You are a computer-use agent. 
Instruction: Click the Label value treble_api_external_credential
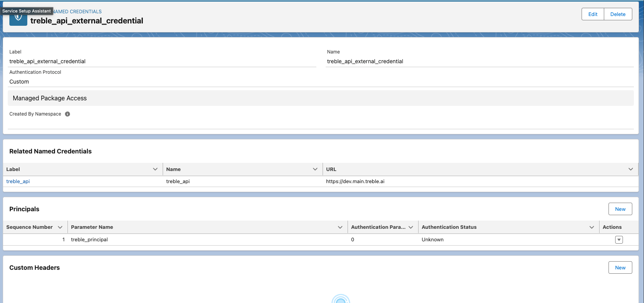48,61
